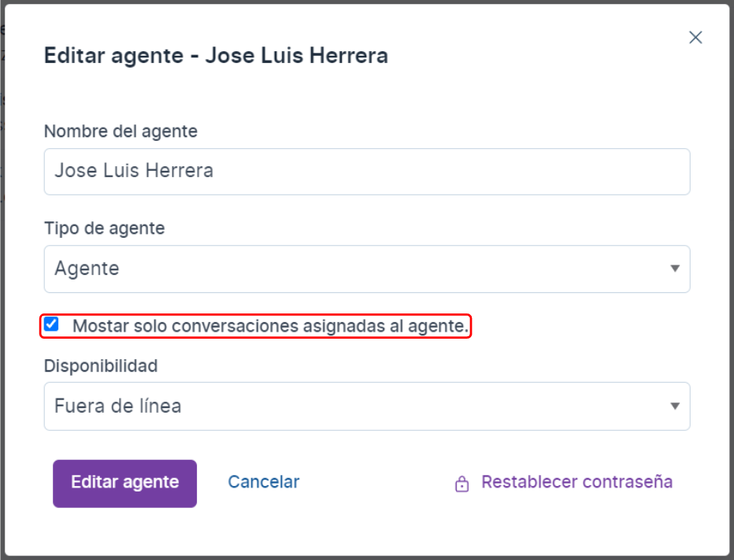The height and width of the screenshot is (560, 734).
Task: Open the Tipo de agente dropdown
Action: (x=367, y=269)
